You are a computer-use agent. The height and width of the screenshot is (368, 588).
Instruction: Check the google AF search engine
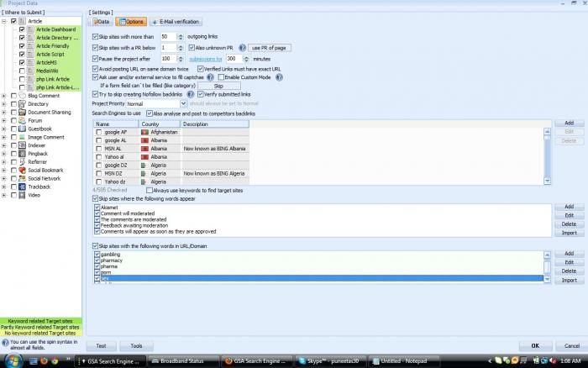point(98,132)
